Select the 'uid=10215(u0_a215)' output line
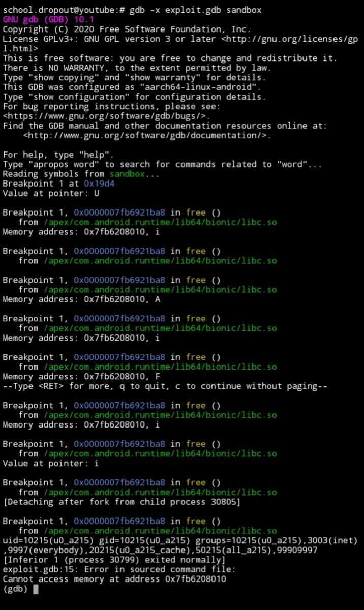 (180, 541)
